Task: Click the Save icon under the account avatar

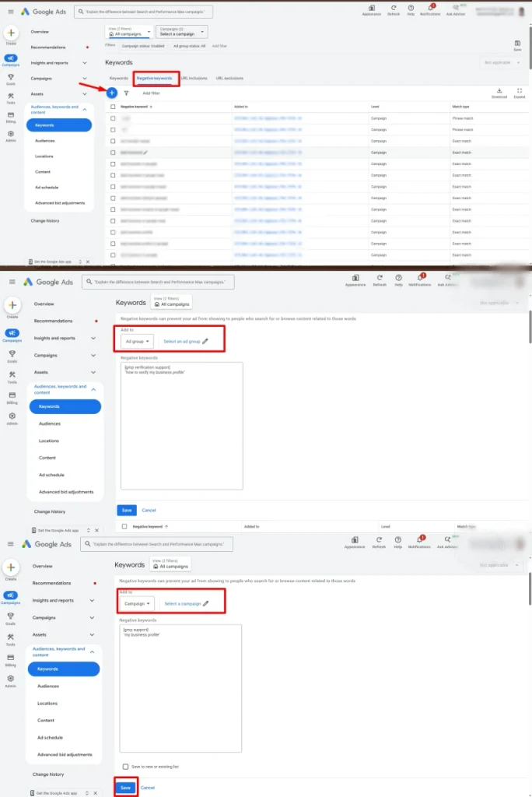Action: click(517, 45)
